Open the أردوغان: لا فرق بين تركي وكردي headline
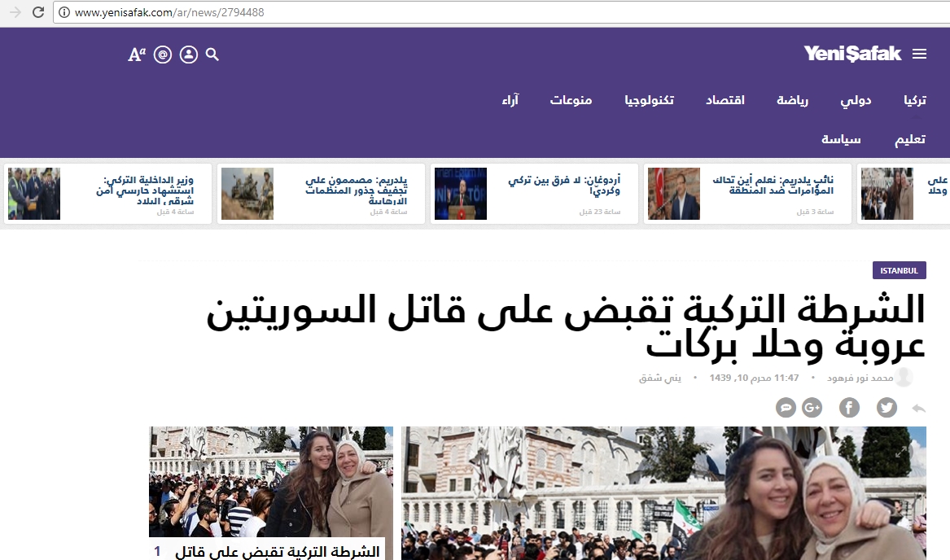 point(563,186)
